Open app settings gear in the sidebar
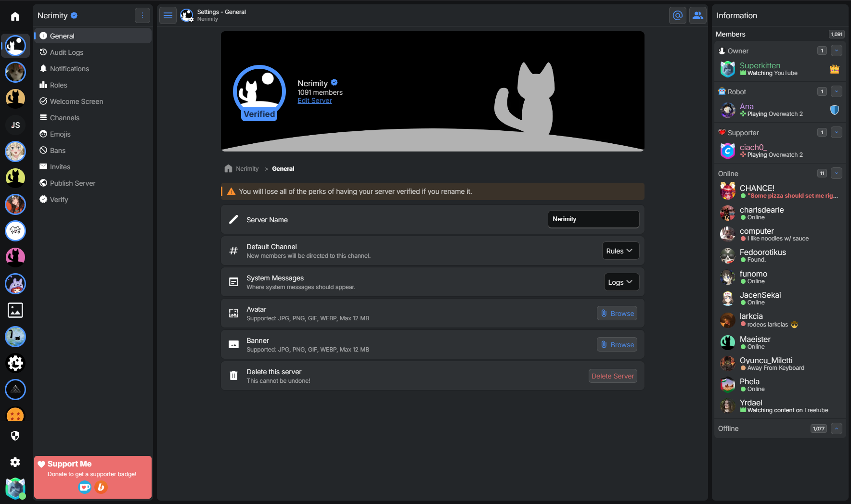This screenshot has width=851, height=504. pos(15,462)
